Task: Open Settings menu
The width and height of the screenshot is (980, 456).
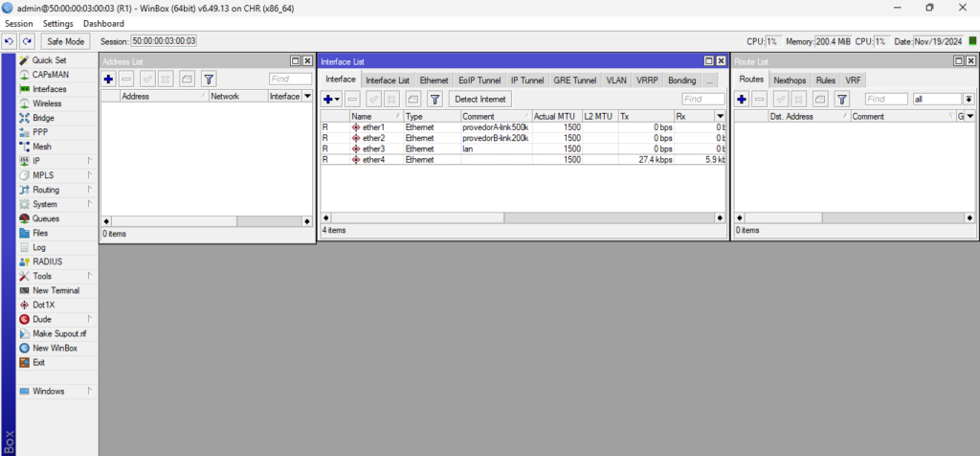Action: pyautogui.click(x=58, y=24)
